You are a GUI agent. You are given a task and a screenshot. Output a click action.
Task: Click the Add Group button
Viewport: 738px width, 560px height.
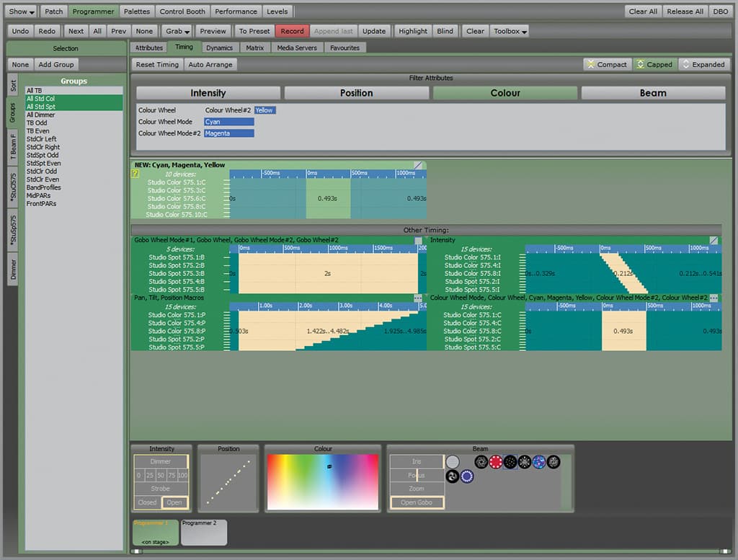point(56,64)
